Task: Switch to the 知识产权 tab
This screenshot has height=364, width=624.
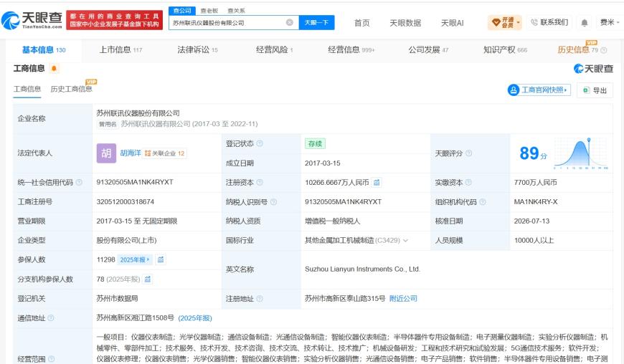Action: [505, 49]
